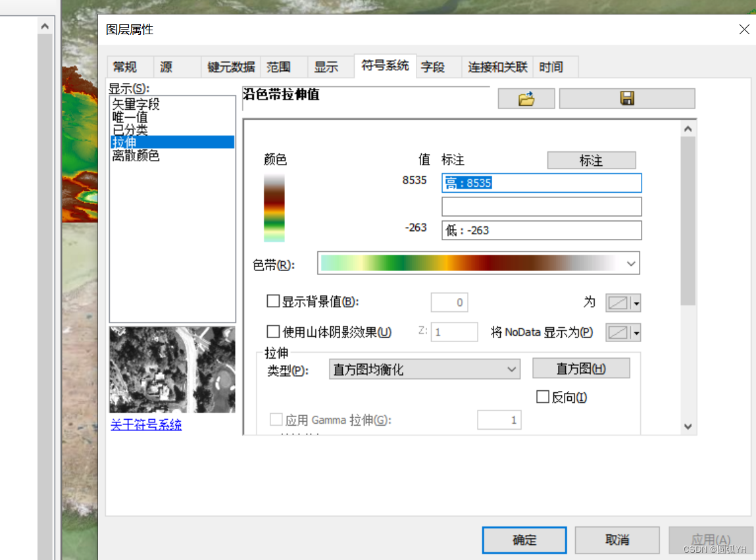Click the -263 low value text
This screenshot has height=560, width=756.
click(416, 227)
